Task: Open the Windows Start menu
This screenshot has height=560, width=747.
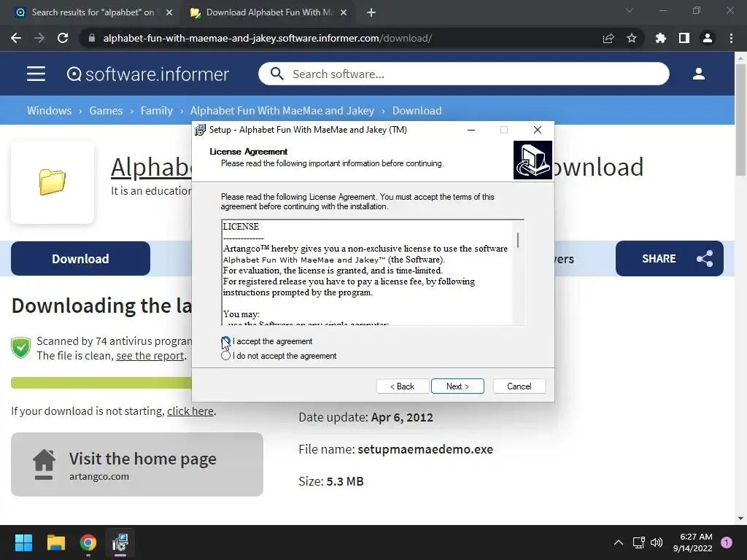Action: [23, 542]
